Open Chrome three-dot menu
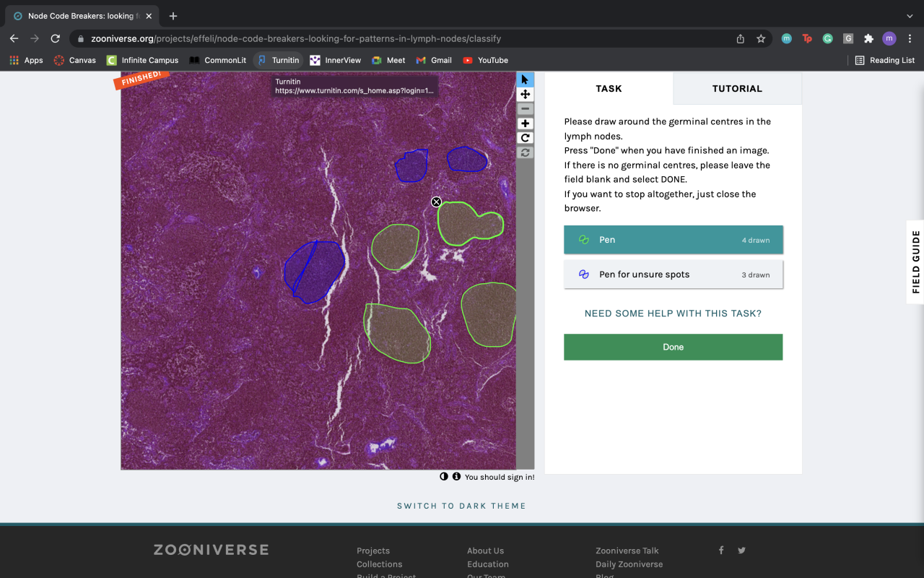The image size is (924, 578). point(910,38)
